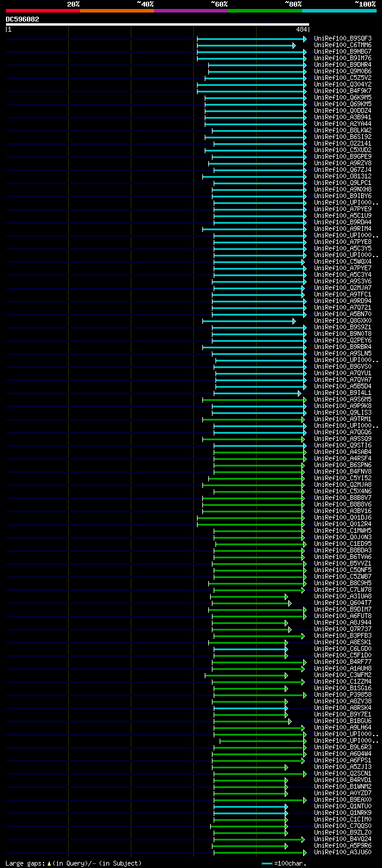Image resolution: width=382 pixels, height=868 pixels.
Task: Select hit UniRef100_B4F9K7
Action: click(343, 91)
